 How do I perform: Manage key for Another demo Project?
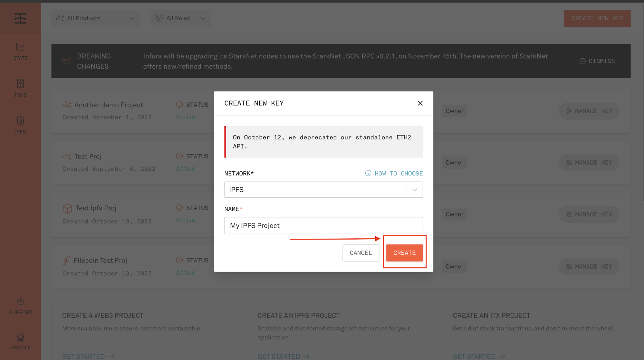589,111
